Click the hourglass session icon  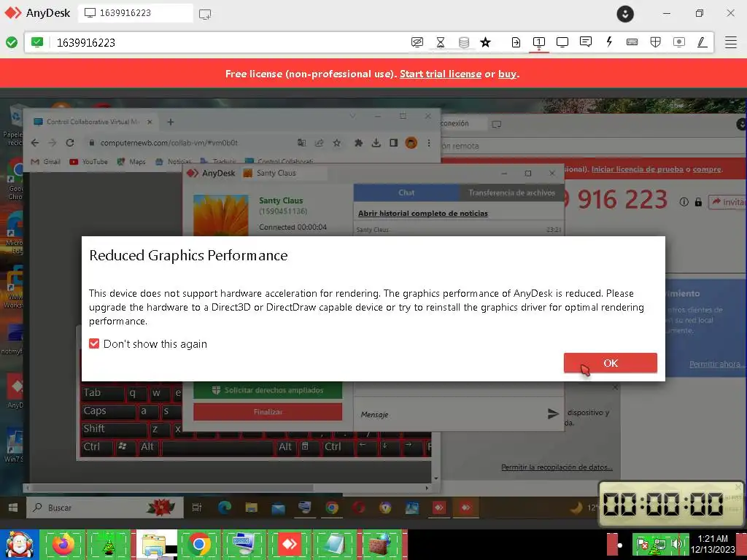(x=441, y=42)
